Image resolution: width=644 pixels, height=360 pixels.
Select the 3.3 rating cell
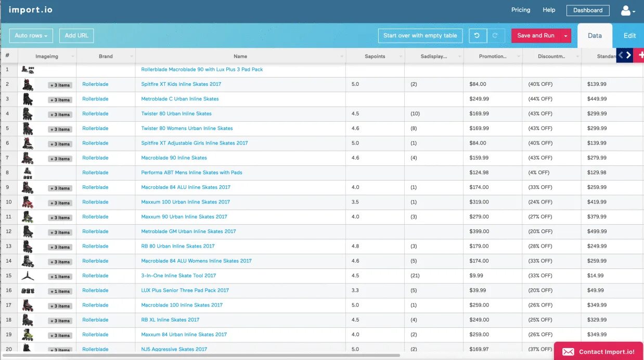pos(375,290)
